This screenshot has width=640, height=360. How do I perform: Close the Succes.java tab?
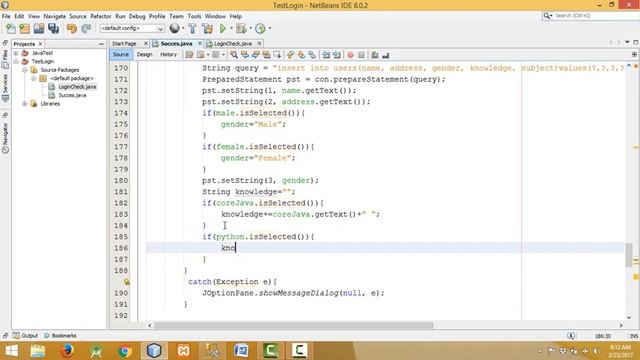click(200, 43)
